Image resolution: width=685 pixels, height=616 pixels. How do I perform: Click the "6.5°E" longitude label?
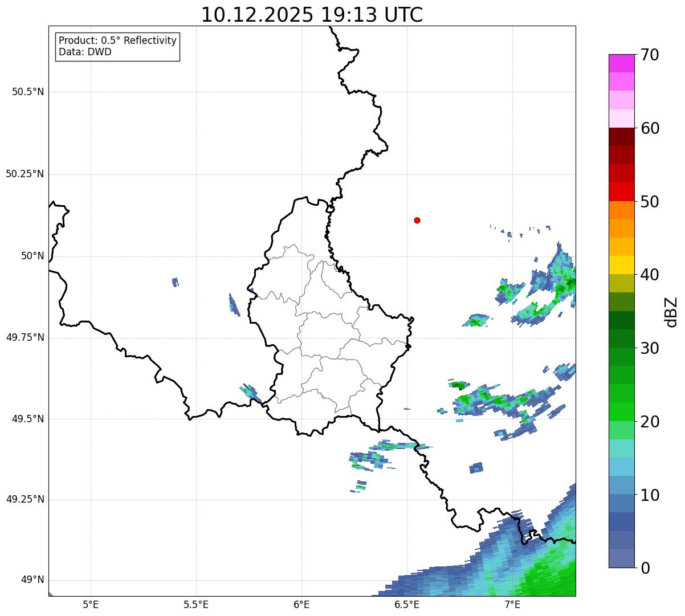[x=407, y=604]
